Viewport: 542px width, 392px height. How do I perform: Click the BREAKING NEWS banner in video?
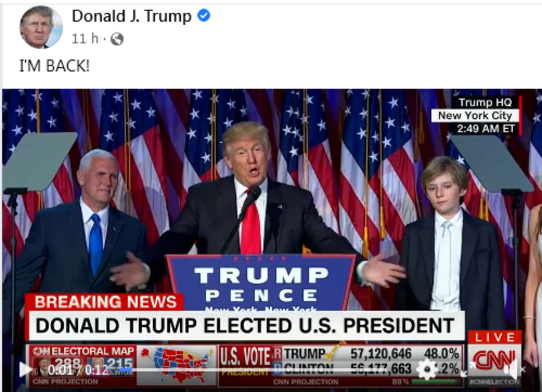click(x=105, y=302)
